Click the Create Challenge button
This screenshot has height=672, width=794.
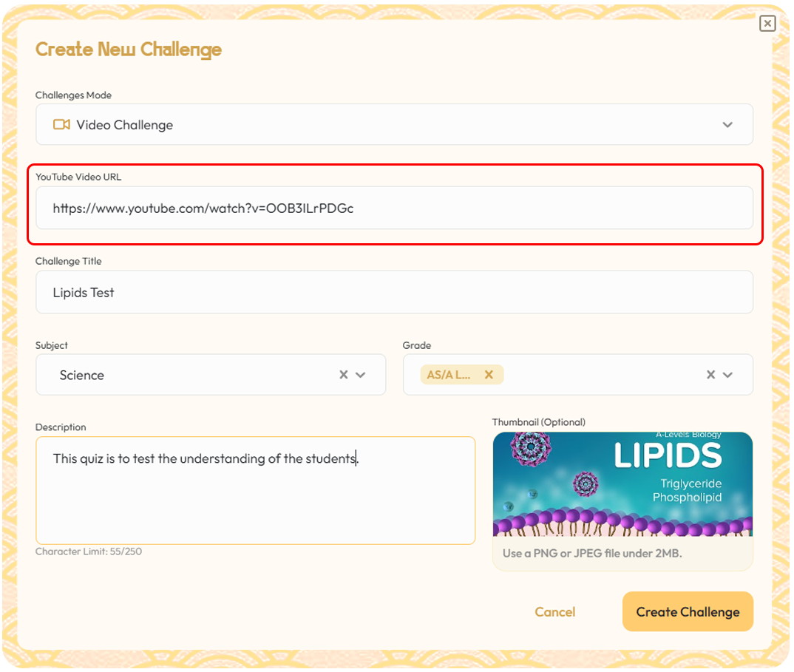click(688, 611)
